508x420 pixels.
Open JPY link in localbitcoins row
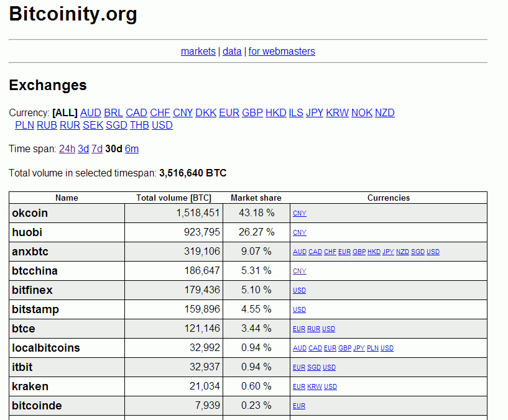(x=359, y=348)
